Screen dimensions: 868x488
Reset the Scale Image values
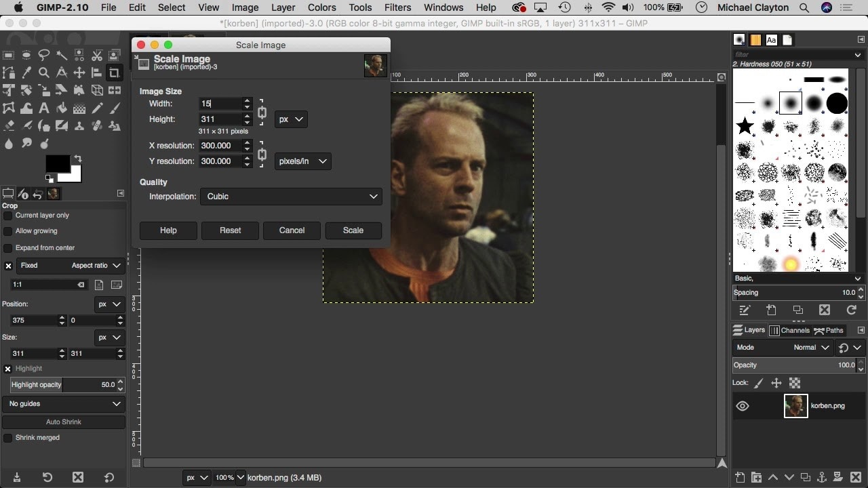tap(230, 230)
